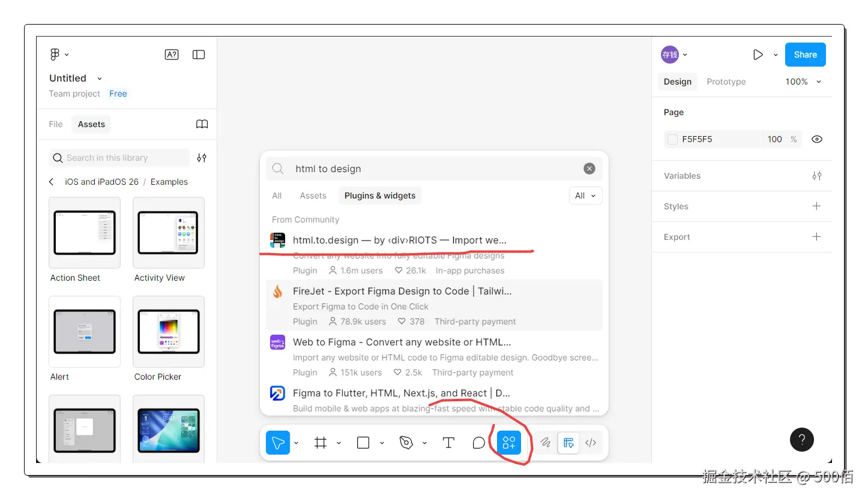This screenshot has width=868, height=499.
Task: Select the Rectangle shape tool
Action: pyautogui.click(x=363, y=443)
